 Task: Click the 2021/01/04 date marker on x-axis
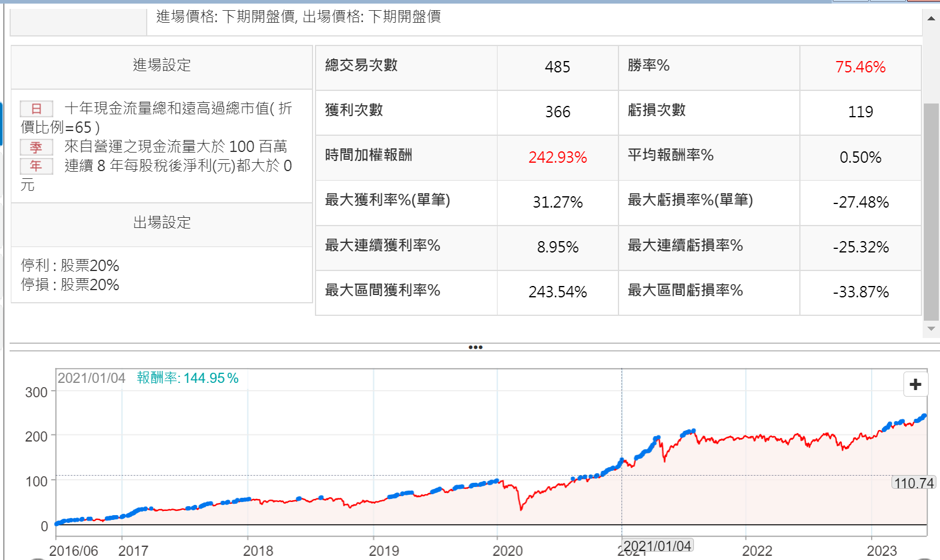coord(657,546)
